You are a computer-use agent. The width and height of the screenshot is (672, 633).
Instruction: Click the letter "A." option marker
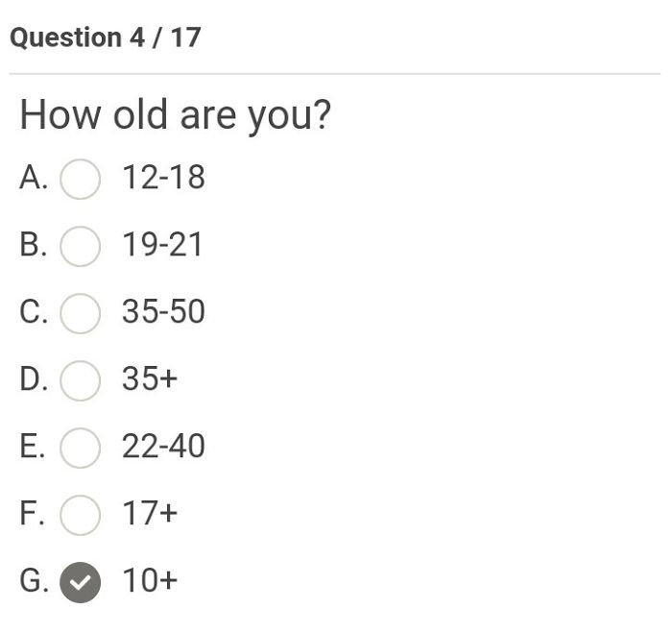click(x=34, y=178)
